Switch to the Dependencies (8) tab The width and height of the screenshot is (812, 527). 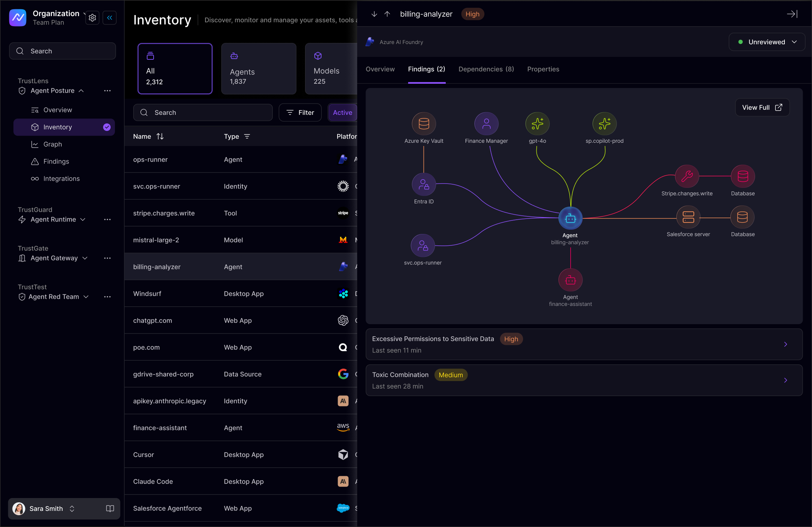[x=486, y=69]
